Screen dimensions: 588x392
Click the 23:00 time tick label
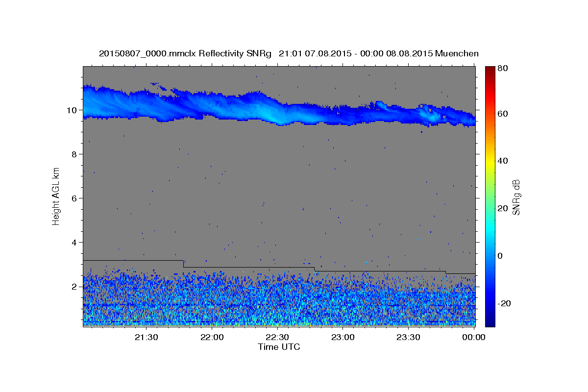pos(343,337)
